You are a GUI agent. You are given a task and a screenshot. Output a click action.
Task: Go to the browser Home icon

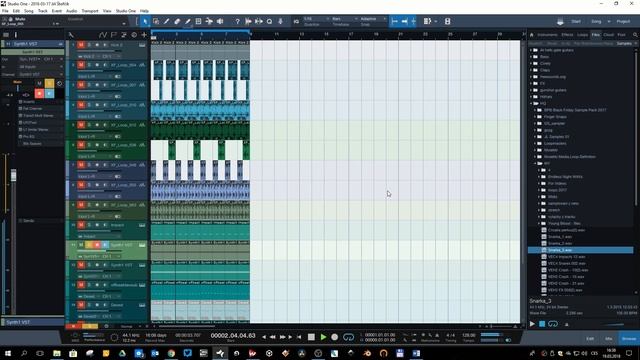tap(531, 35)
